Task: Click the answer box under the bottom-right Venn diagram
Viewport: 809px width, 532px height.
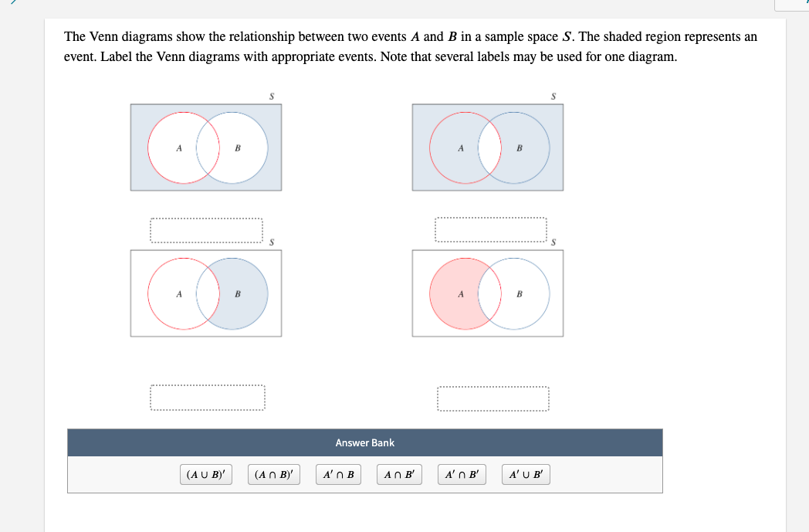Action: (493, 398)
